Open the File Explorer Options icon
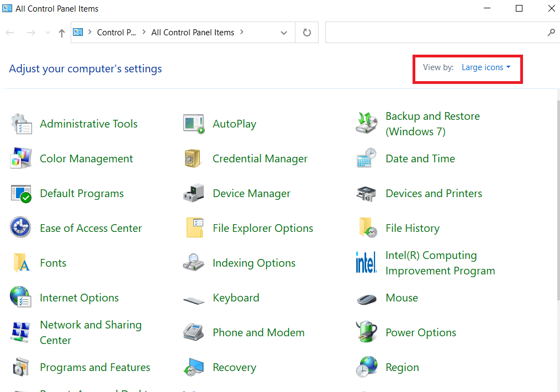 [195, 227]
